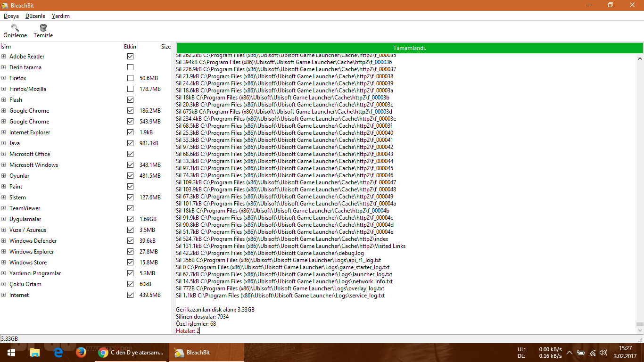This screenshot has width=644, height=362.
Task: Open the battery status tray icon
Action: click(581, 353)
